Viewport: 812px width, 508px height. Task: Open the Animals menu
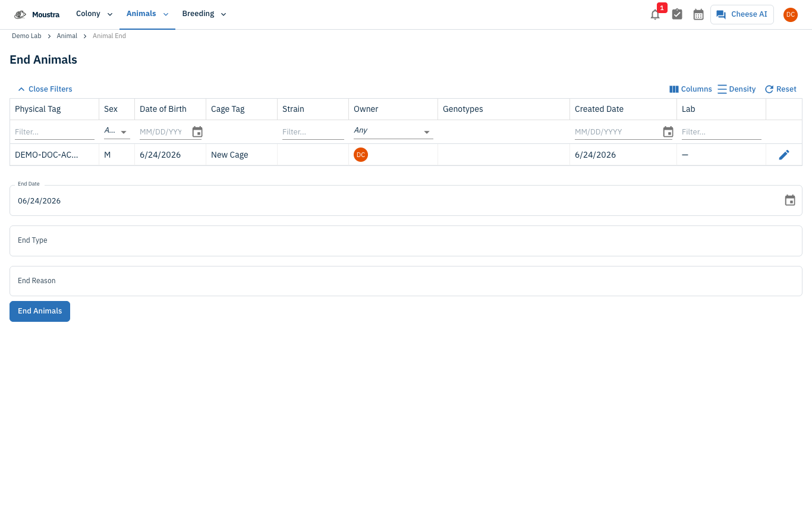pos(147,14)
